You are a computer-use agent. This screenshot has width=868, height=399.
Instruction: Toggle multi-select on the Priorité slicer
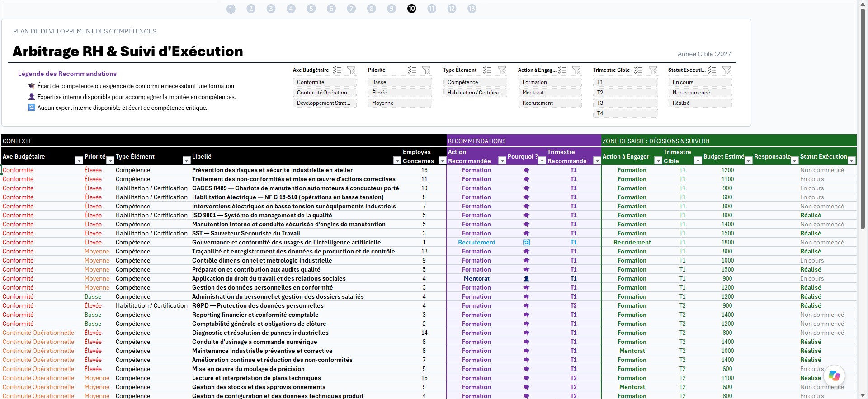pos(412,70)
